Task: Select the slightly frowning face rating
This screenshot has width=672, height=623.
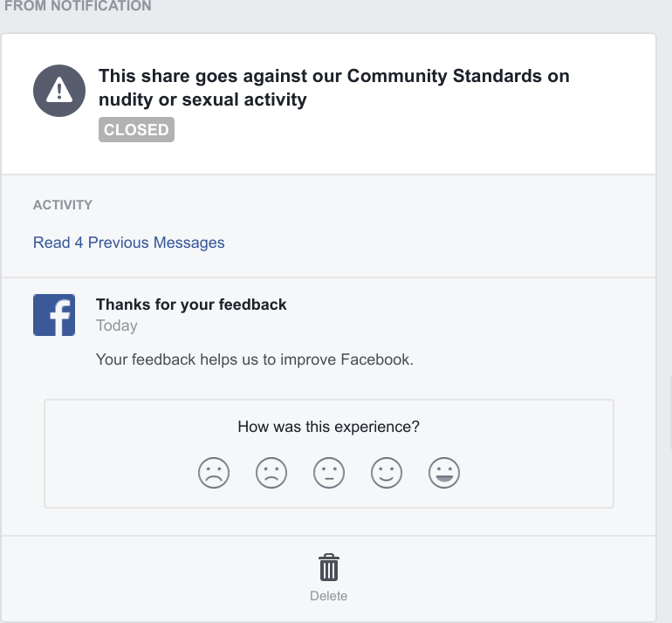Action: pyautogui.click(x=271, y=474)
